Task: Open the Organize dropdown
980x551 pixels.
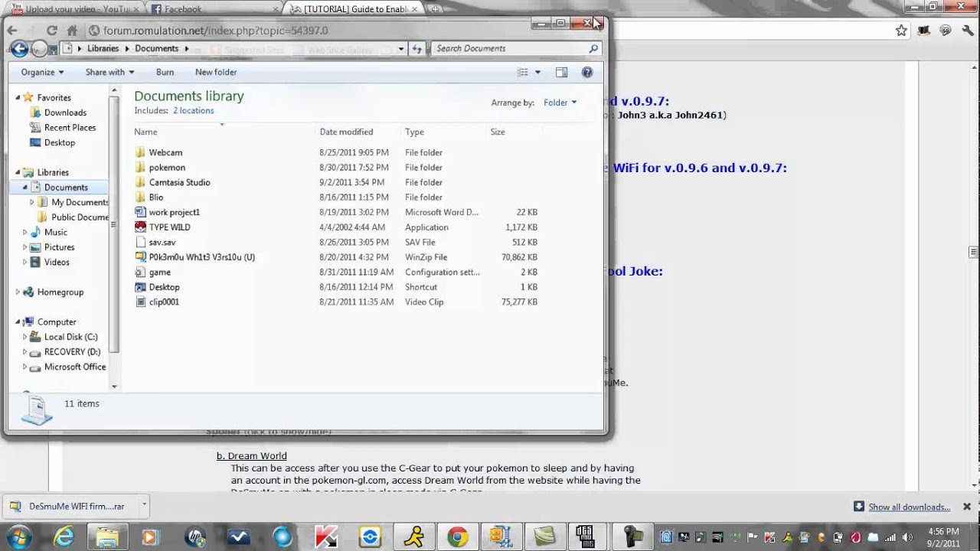Action: click(x=42, y=72)
